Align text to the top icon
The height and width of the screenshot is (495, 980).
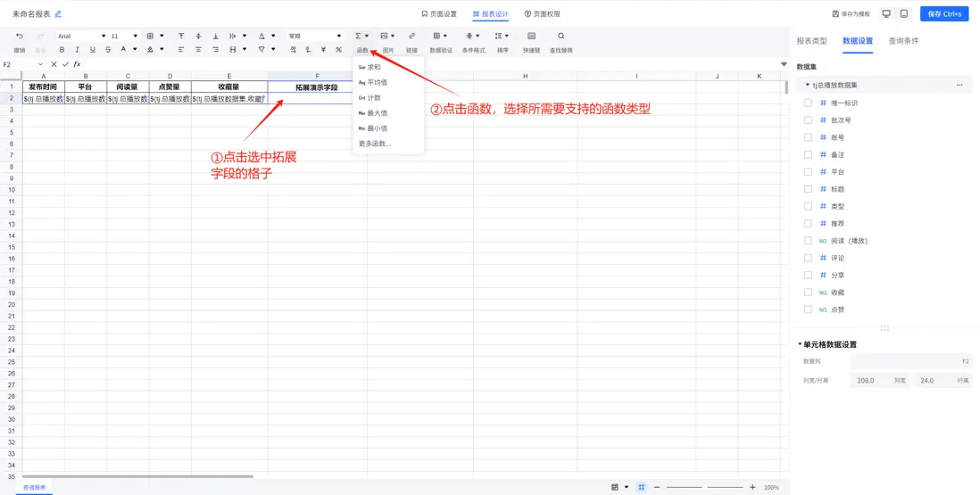pos(181,37)
